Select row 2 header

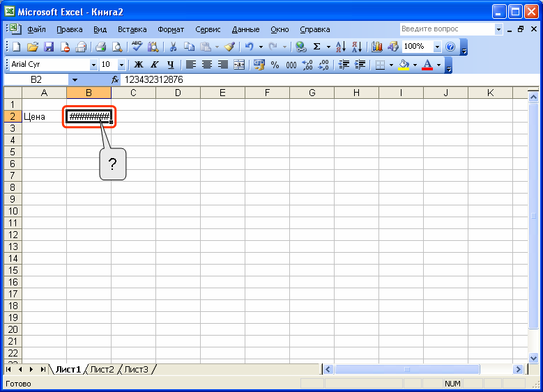13,116
